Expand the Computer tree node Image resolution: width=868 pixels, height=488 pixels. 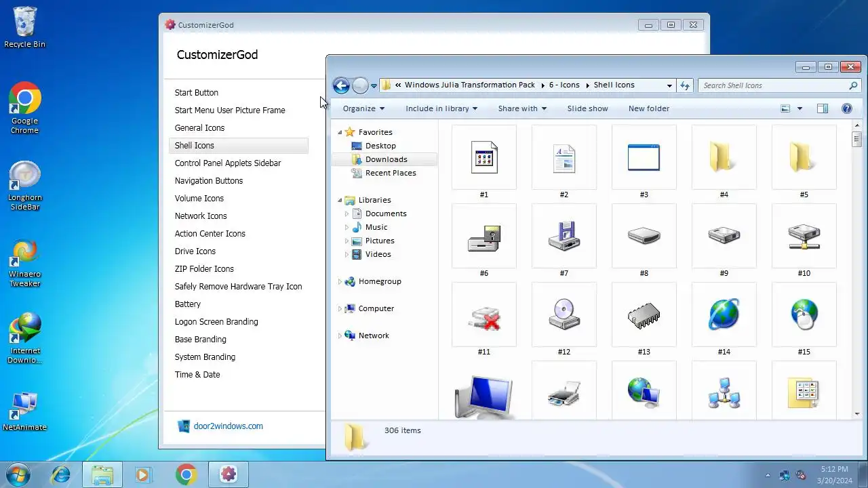(x=340, y=308)
